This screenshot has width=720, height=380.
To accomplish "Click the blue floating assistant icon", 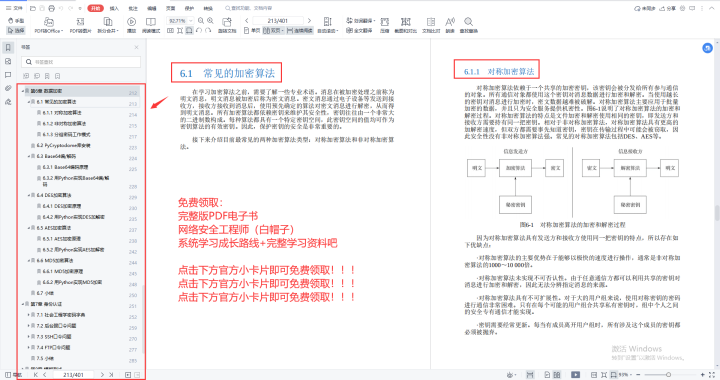I will point(708,48).
